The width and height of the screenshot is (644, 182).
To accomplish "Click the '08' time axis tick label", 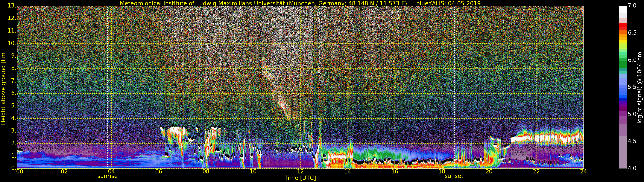I will pyautogui.click(x=206, y=172).
